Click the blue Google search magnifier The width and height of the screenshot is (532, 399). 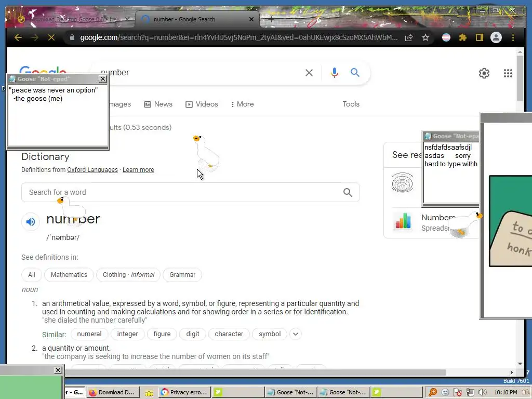click(x=355, y=72)
